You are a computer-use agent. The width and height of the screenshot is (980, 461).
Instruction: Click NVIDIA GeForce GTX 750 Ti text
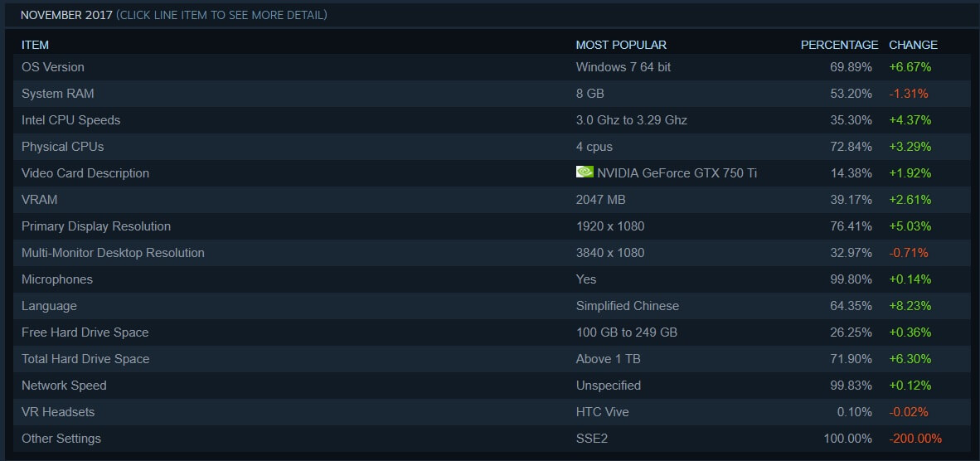click(677, 173)
